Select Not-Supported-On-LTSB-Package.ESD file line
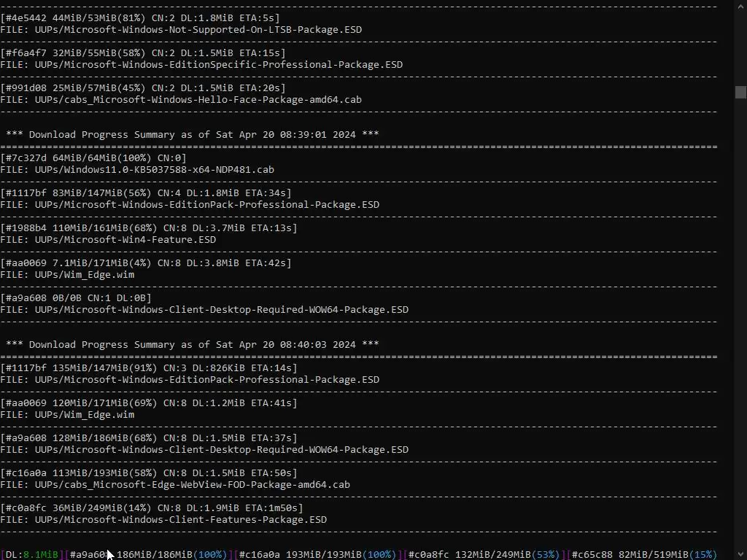 click(x=181, y=29)
